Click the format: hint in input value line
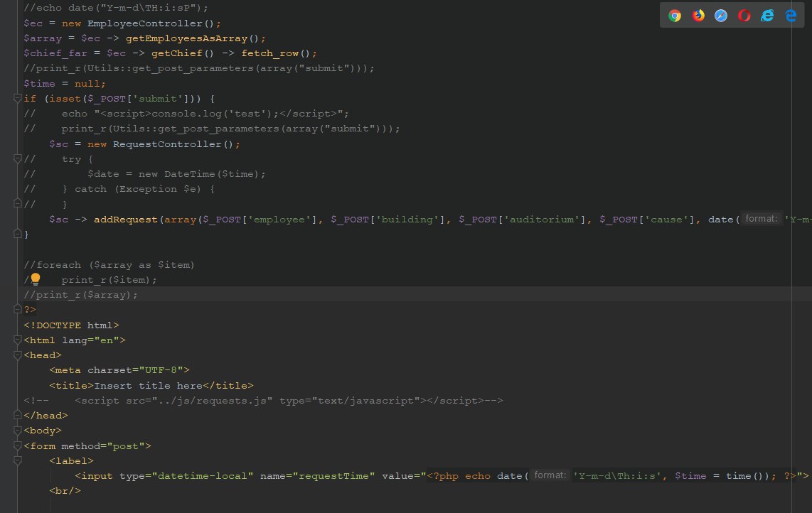The height and width of the screenshot is (513, 812). (550, 475)
